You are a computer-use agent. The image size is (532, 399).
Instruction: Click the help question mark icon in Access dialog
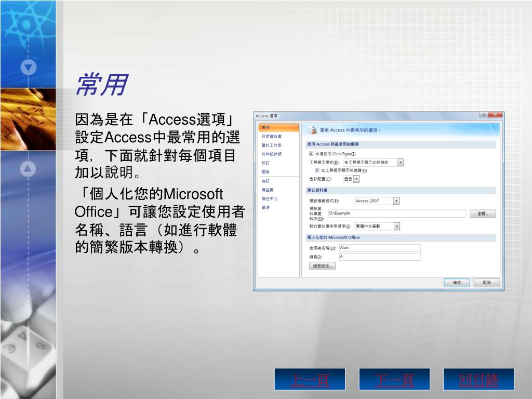pos(484,115)
